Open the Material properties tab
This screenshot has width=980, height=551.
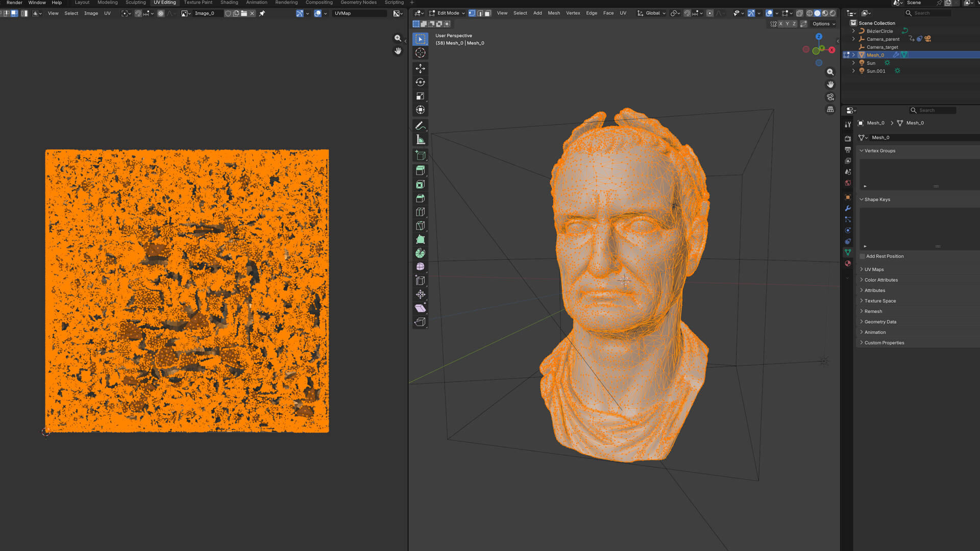pos(848,263)
